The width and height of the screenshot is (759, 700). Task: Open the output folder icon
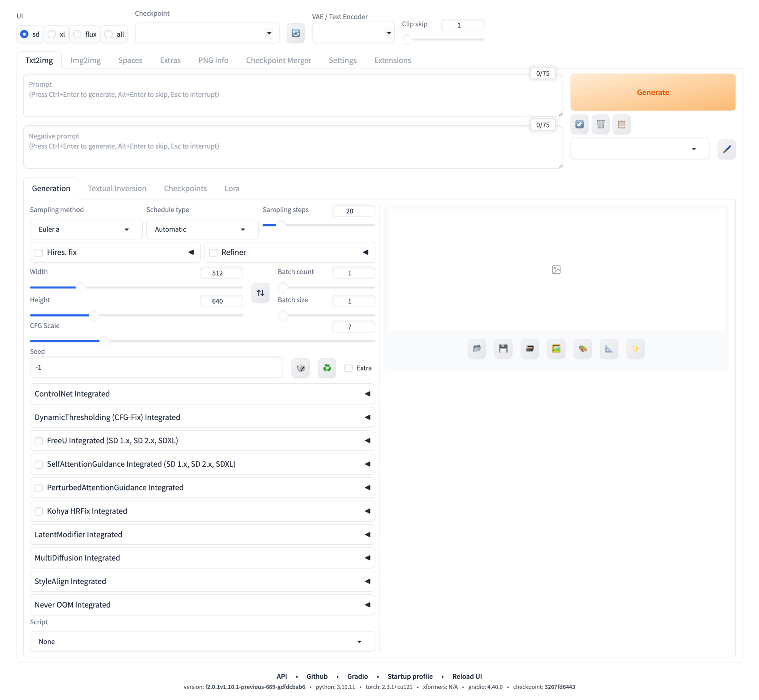coord(477,349)
